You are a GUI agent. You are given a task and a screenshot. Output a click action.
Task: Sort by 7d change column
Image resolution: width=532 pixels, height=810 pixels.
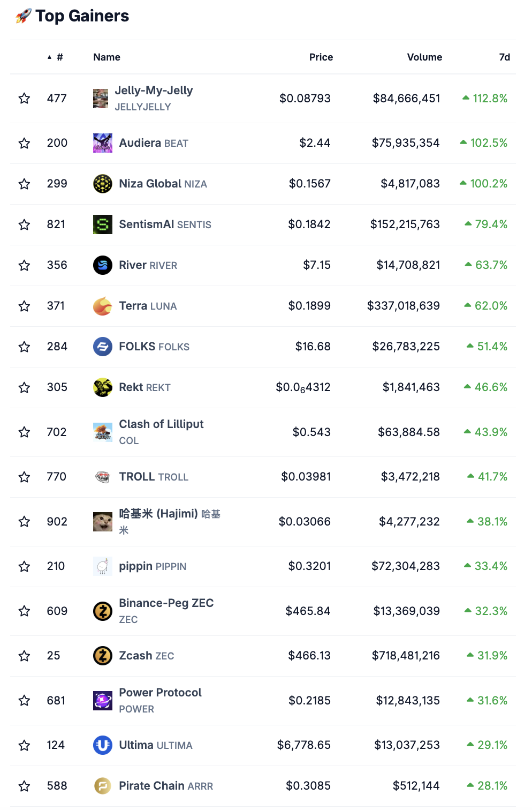pyautogui.click(x=504, y=57)
